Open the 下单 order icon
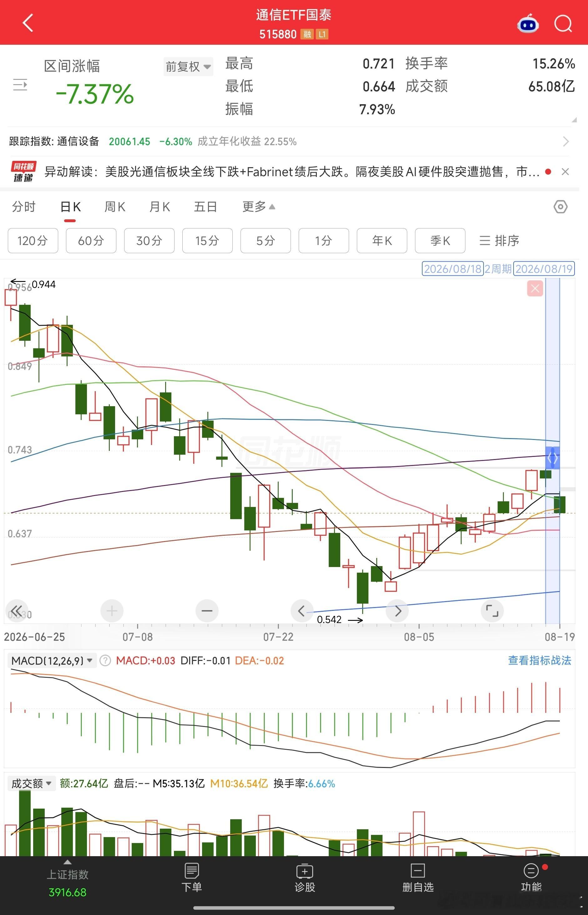 coord(191,878)
